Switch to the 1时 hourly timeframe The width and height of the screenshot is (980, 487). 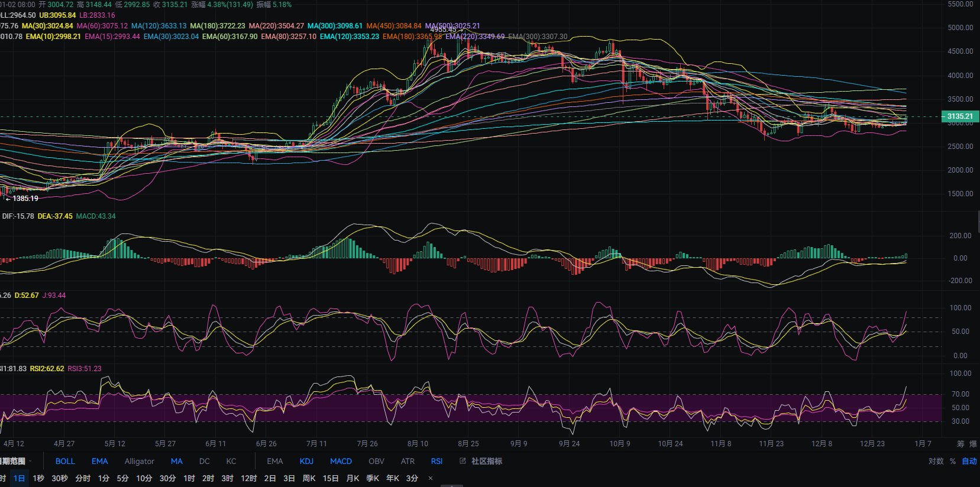189,478
